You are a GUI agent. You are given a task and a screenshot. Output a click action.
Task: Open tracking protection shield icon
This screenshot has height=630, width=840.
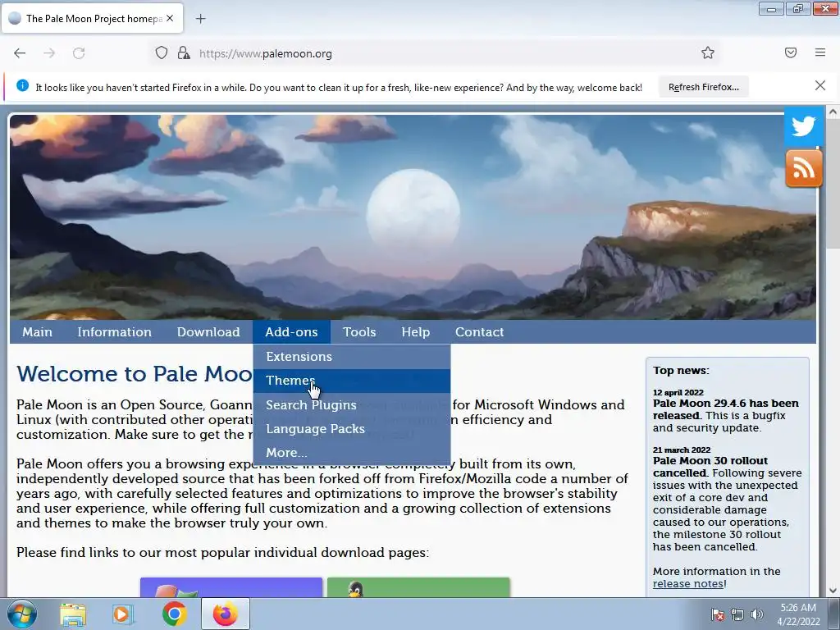tap(162, 52)
